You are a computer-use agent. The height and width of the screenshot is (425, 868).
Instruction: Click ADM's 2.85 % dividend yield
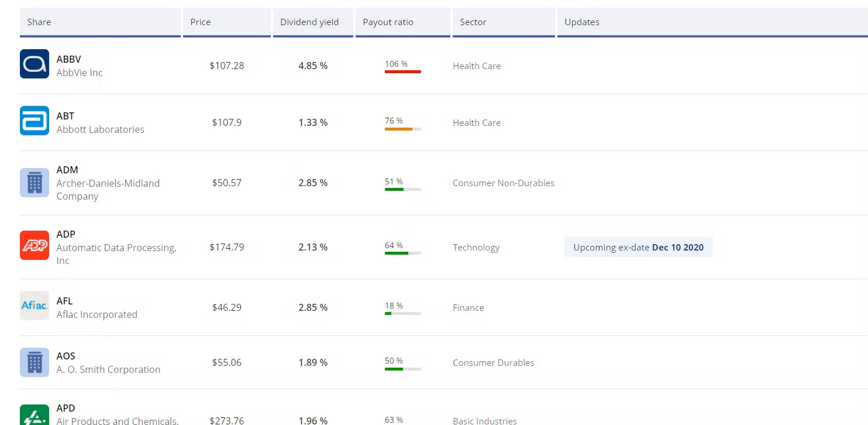(x=313, y=183)
